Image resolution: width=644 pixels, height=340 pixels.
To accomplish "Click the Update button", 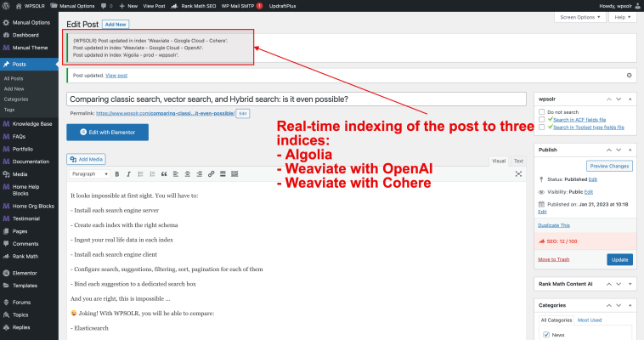I will [619, 259].
